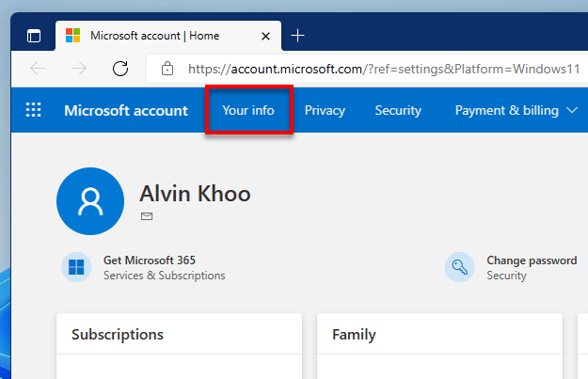Click the Security text under Change password
Screen dimensions: 588x379
tap(507, 276)
